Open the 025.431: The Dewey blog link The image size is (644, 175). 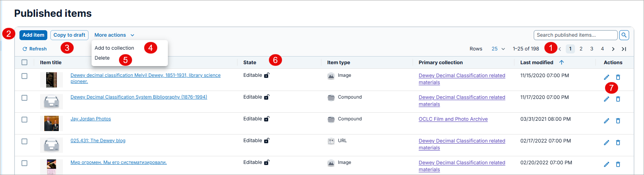click(x=98, y=141)
